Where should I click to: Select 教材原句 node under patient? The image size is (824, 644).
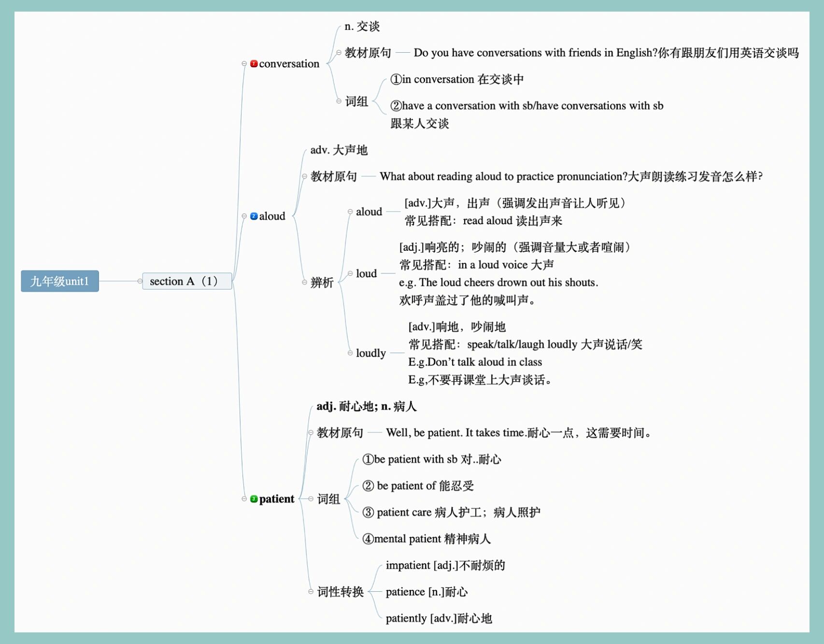click(340, 432)
